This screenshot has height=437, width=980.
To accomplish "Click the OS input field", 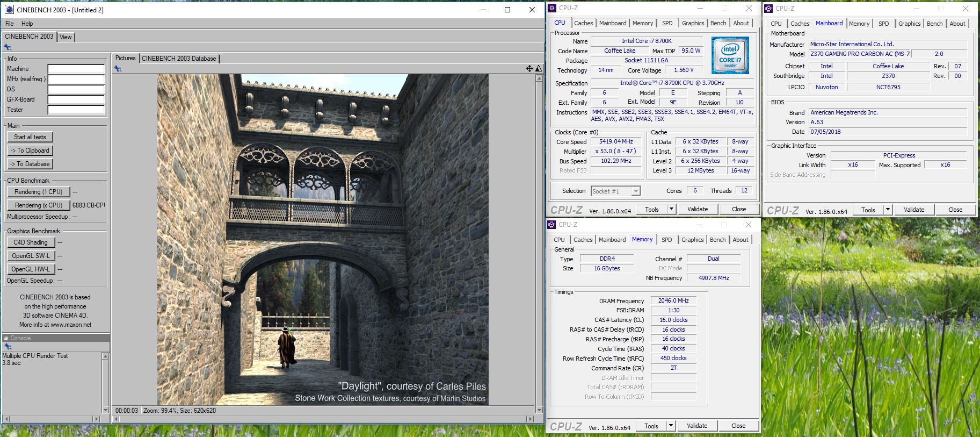I will (x=76, y=89).
